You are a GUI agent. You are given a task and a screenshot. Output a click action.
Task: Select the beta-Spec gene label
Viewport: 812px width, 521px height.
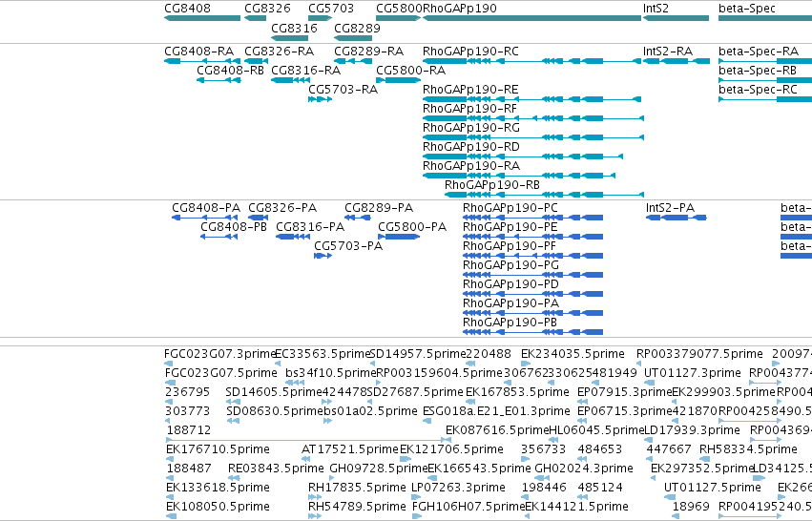click(x=747, y=9)
